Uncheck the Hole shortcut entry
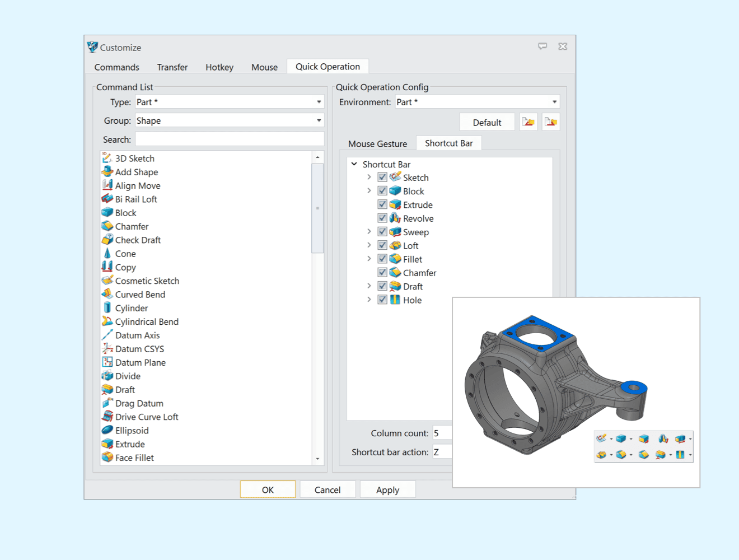 (x=382, y=300)
